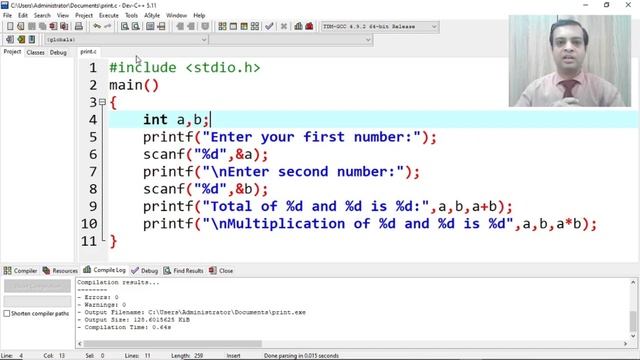
Task: Open the AStyle menu
Action: tap(152, 16)
